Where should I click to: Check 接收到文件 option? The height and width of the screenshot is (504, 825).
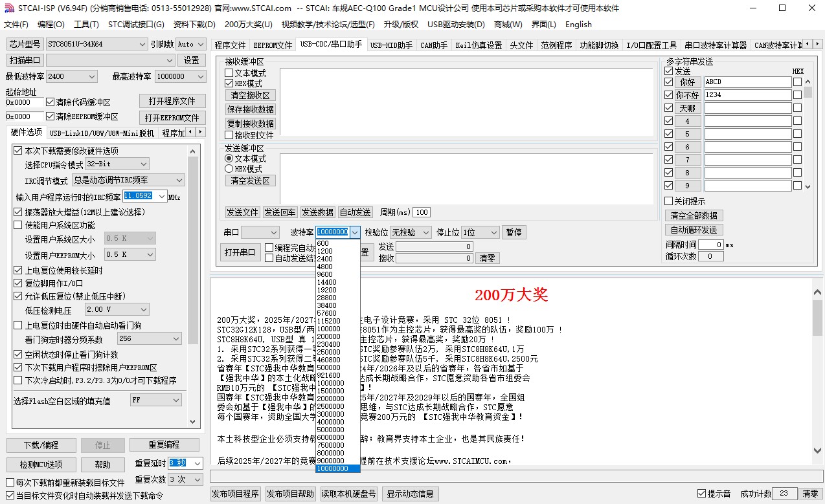pyautogui.click(x=229, y=135)
